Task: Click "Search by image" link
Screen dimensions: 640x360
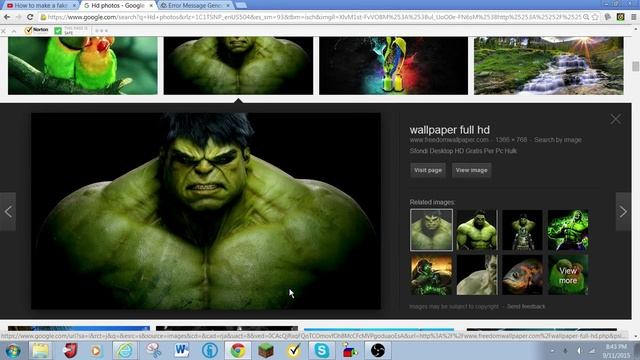Action: (x=558, y=140)
